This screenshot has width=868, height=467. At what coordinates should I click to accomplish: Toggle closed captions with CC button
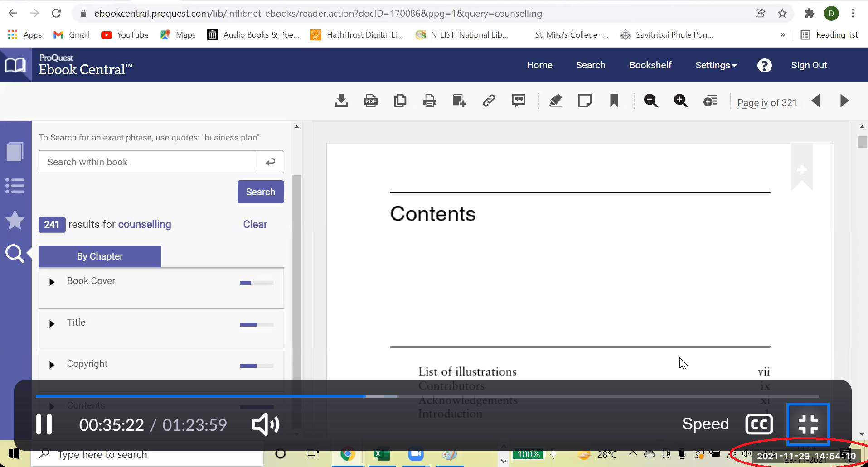coord(759,424)
